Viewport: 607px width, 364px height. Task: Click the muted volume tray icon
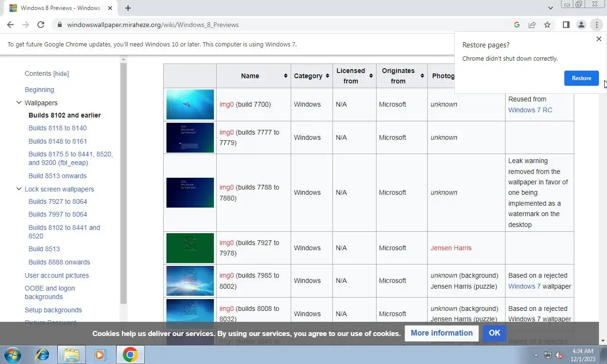(x=559, y=355)
